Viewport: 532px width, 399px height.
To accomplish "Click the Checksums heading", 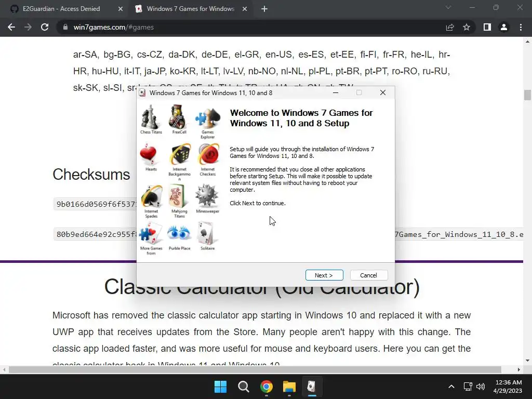I will point(91,175).
